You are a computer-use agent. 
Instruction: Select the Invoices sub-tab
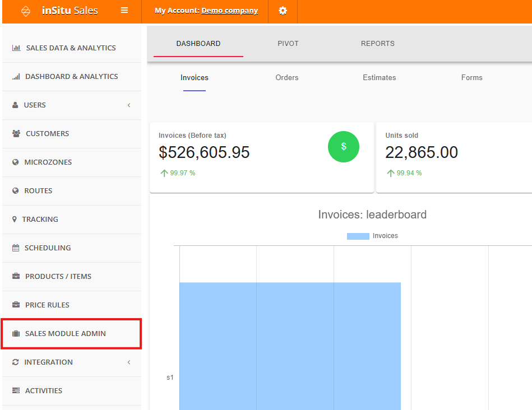tap(195, 78)
